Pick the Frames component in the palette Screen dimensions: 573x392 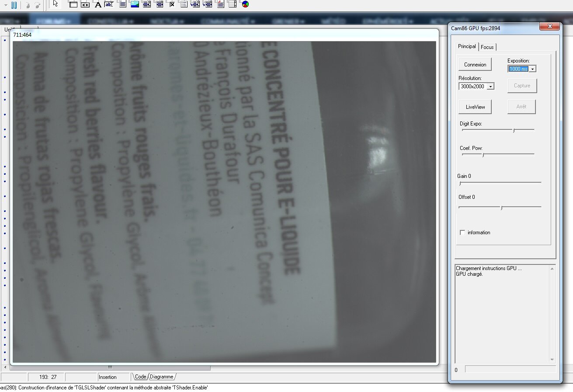point(73,5)
